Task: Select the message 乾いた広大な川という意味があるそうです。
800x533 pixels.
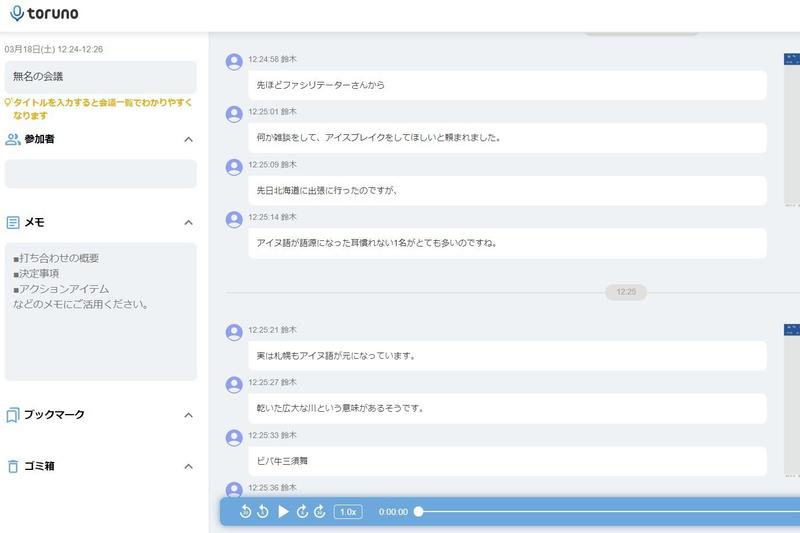Action: tap(507, 409)
